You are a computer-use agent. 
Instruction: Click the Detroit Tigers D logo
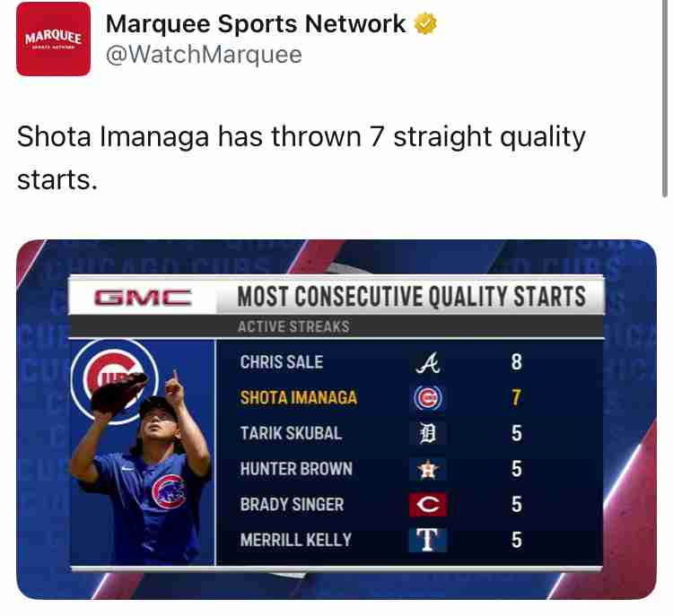(x=428, y=433)
